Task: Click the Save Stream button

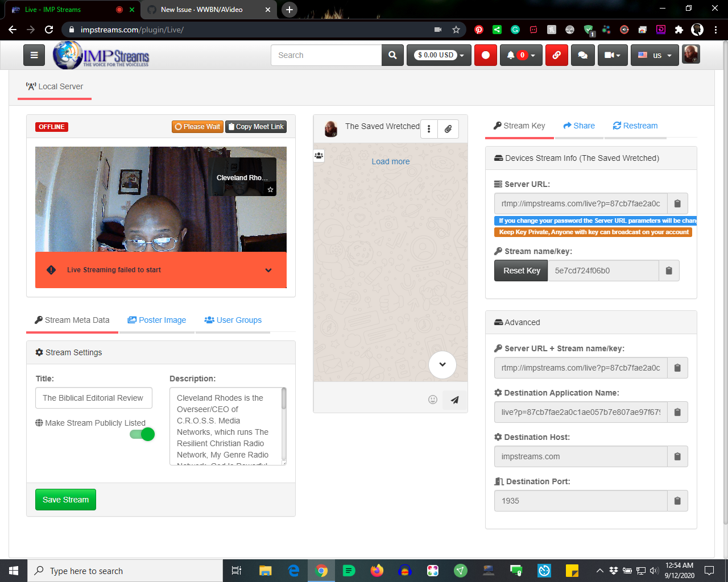Action: pos(65,499)
